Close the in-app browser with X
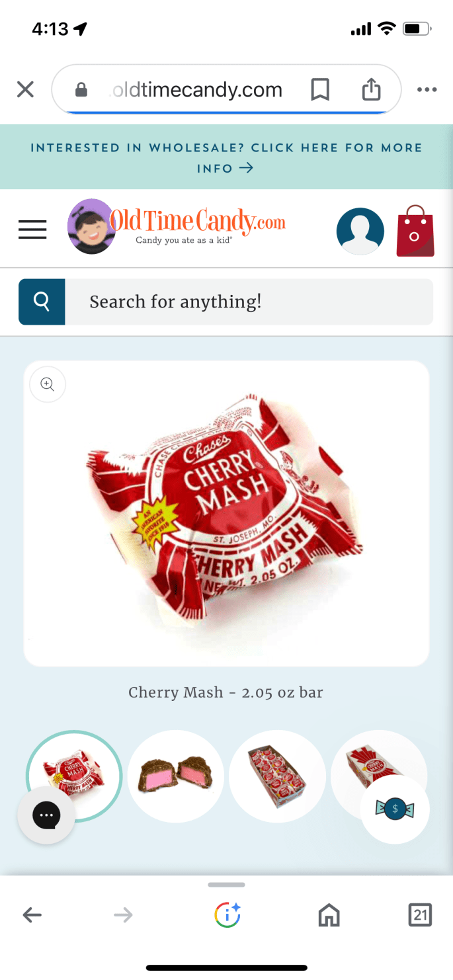453x980 pixels. pyautogui.click(x=25, y=89)
